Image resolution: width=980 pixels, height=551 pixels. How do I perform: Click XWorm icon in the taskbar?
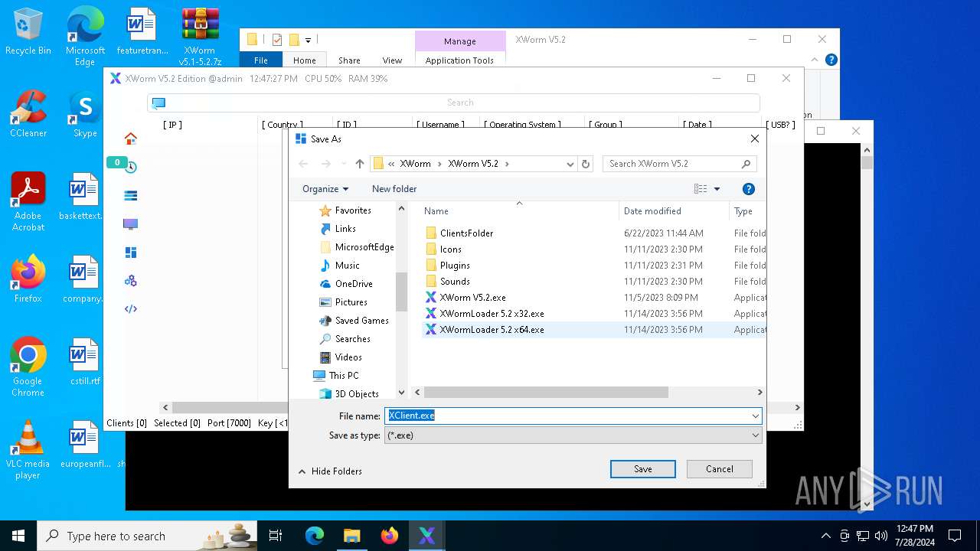click(x=427, y=536)
